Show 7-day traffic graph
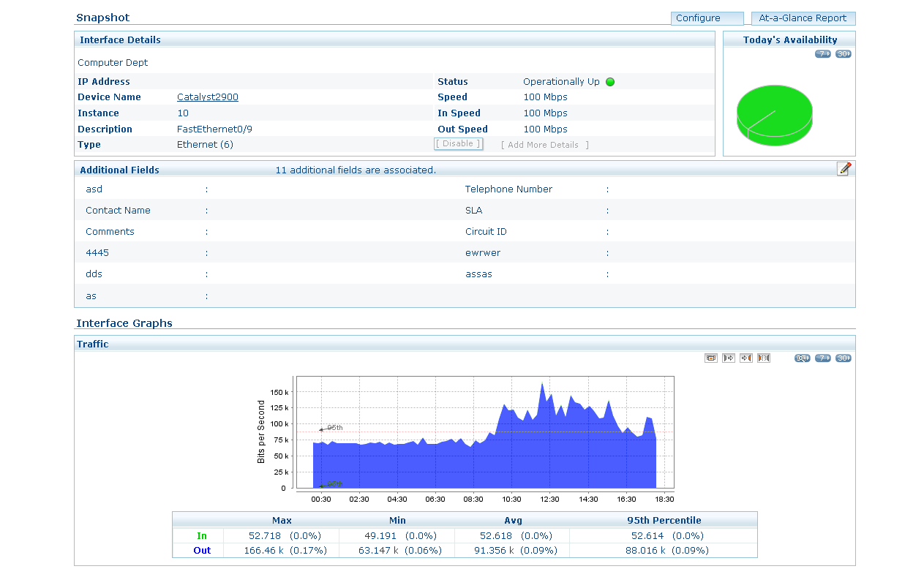This screenshot has height=588, width=924. [823, 358]
